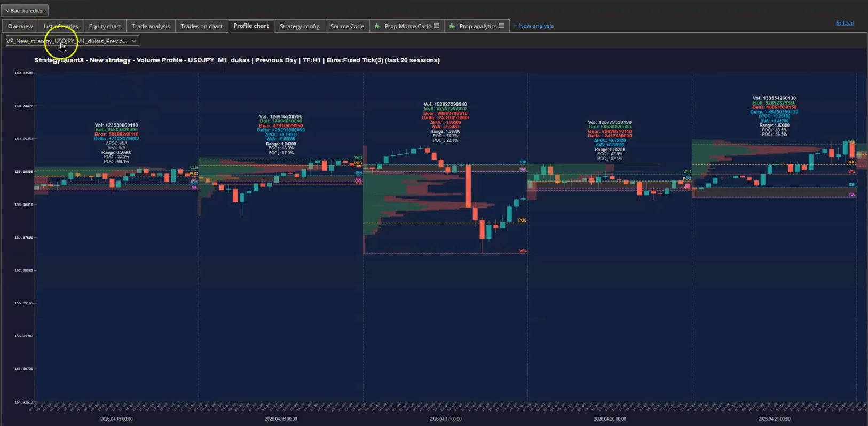Click the Vol: 152627299840 stats label
Image resolution: width=868 pixels, height=426 pixels.
tap(445, 105)
